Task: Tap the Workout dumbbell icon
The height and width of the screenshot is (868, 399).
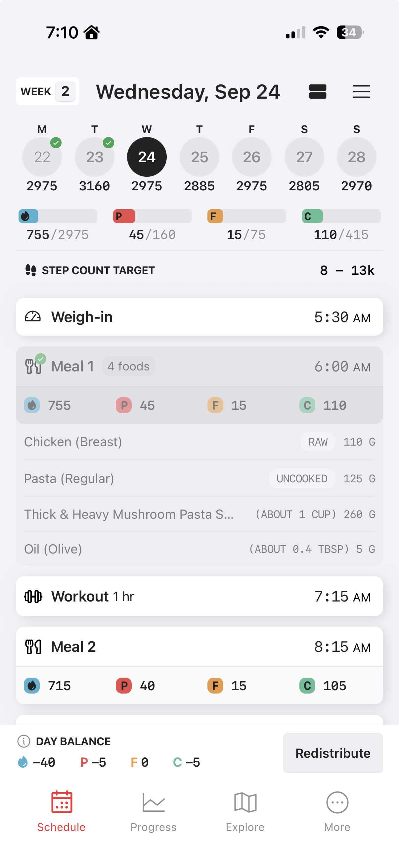Action: click(33, 597)
